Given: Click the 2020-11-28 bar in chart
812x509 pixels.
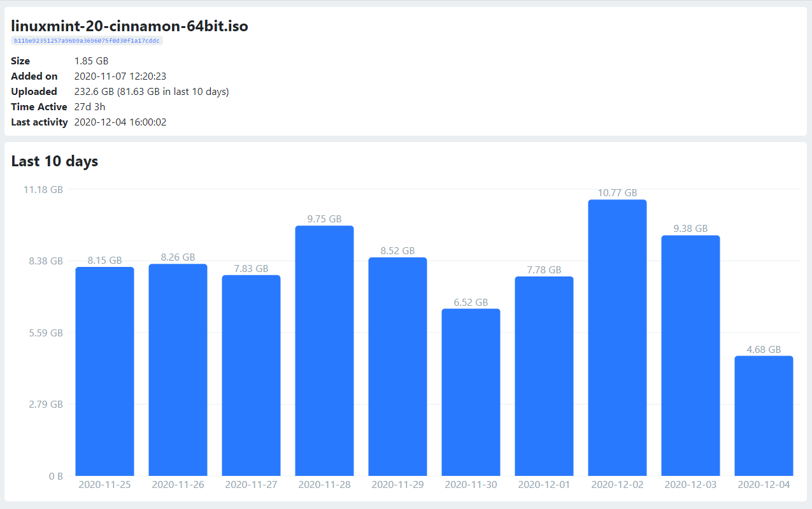Looking at the screenshot, I should coord(324,351).
